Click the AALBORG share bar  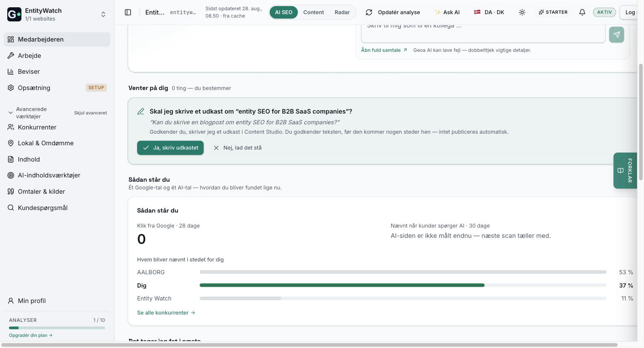point(403,272)
